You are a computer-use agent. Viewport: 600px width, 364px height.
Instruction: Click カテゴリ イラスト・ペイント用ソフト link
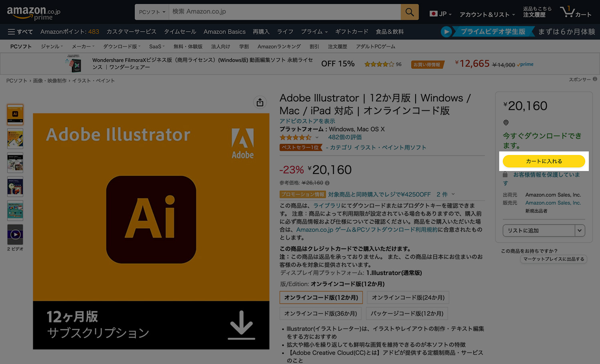coord(378,147)
